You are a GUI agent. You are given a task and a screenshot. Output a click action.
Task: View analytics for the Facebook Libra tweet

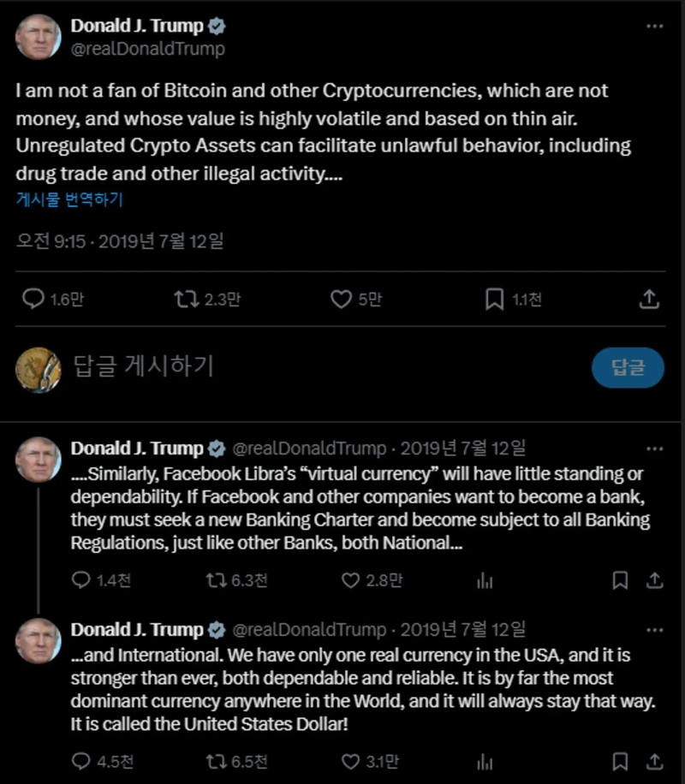click(x=485, y=580)
